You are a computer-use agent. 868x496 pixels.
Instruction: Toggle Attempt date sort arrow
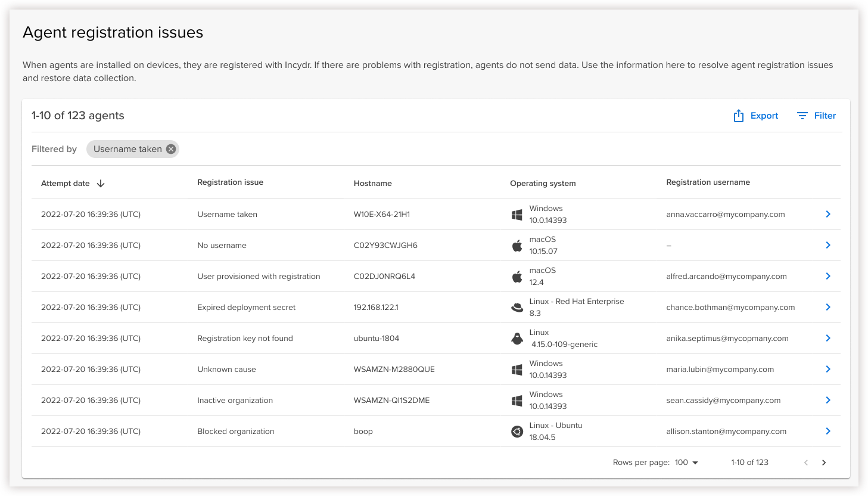point(101,184)
